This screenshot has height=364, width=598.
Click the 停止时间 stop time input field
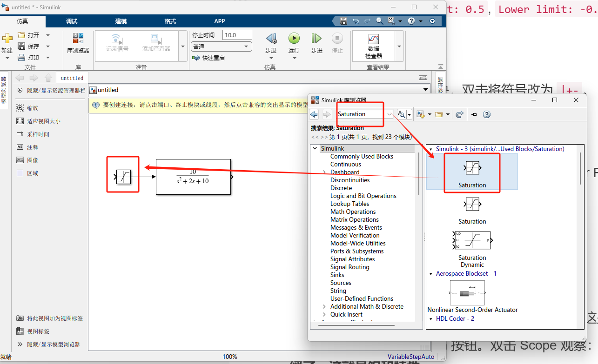[237, 35]
